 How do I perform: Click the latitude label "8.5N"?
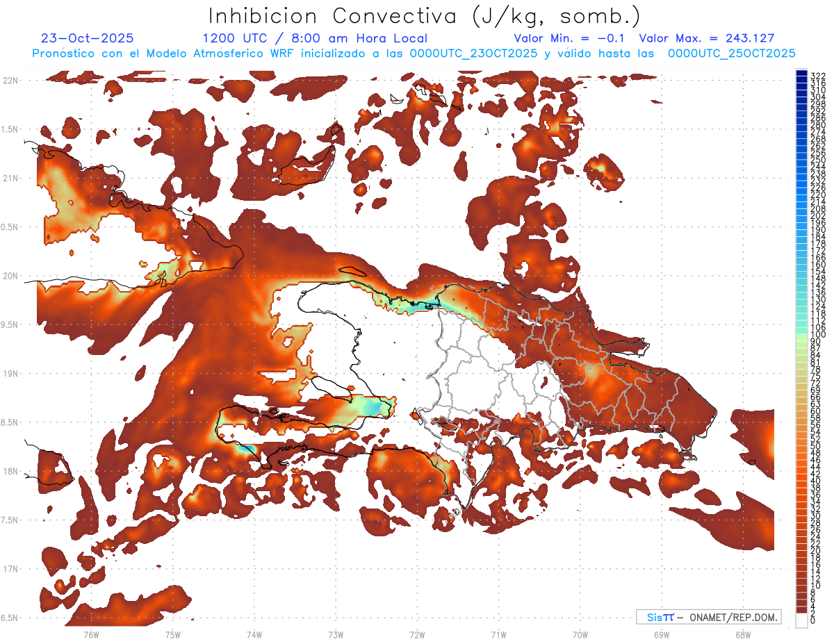point(10,422)
